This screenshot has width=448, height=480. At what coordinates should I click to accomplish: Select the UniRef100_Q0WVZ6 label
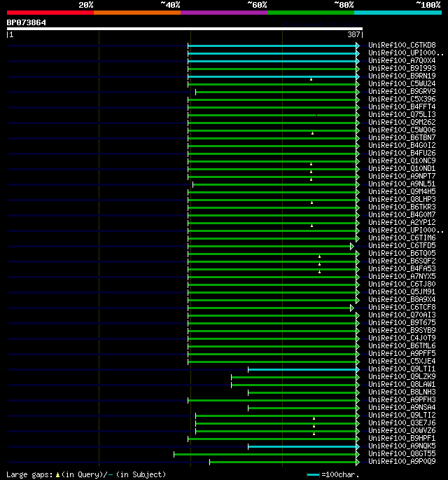click(x=402, y=430)
